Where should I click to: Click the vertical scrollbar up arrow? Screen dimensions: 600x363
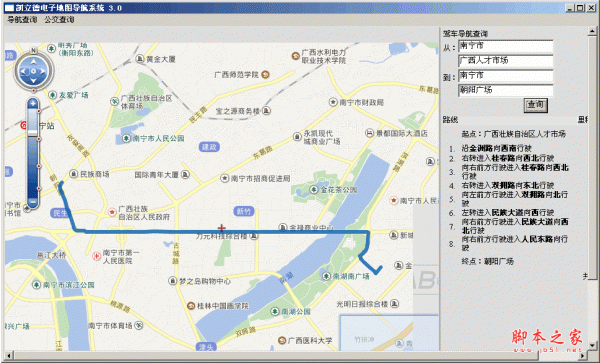tap(592, 31)
